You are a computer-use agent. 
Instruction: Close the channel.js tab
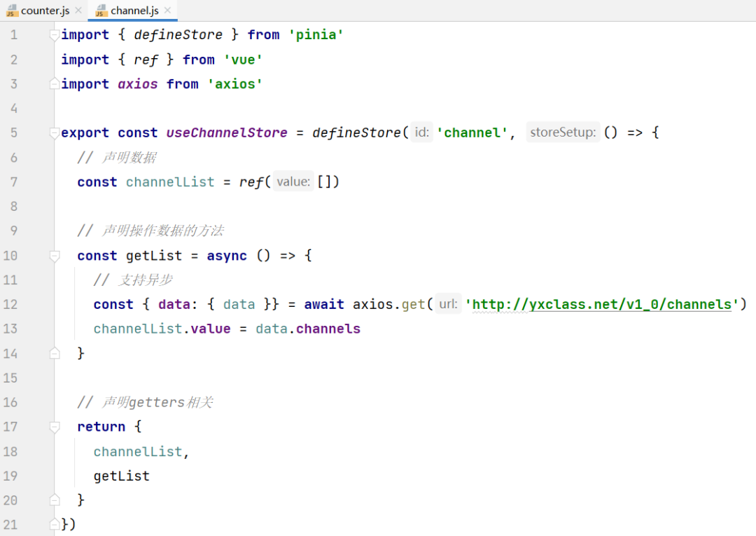pos(168,11)
